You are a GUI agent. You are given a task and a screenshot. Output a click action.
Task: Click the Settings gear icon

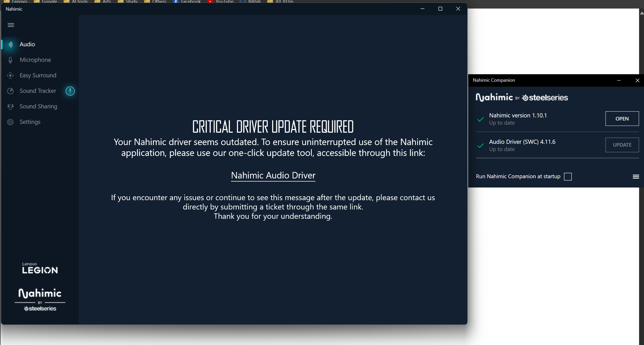coord(10,122)
